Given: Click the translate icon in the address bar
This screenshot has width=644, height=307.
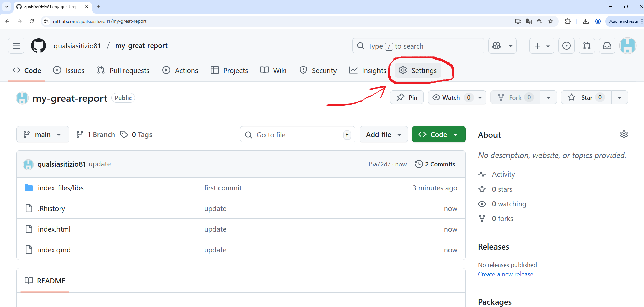Looking at the screenshot, I should (529, 21).
